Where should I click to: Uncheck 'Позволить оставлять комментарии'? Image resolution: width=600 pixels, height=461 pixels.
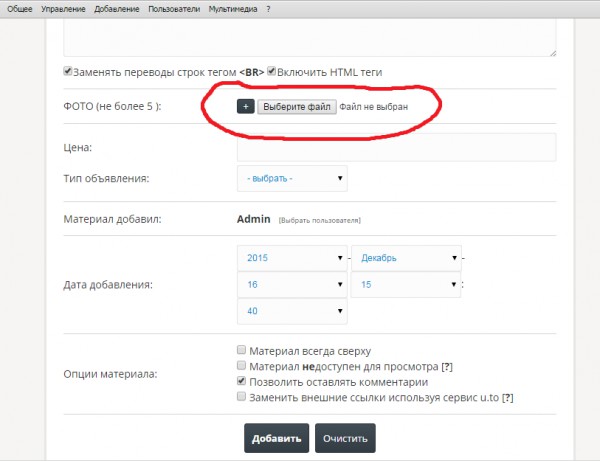(241, 381)
